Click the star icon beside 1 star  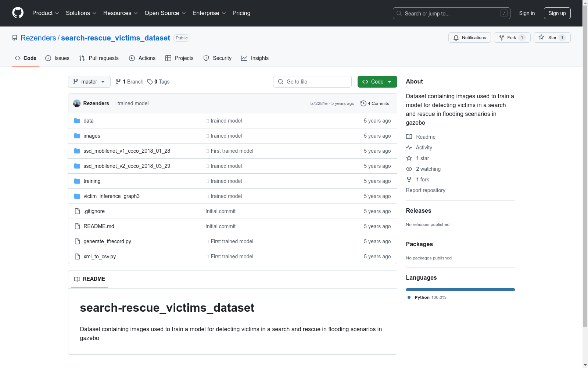point(409,158)
